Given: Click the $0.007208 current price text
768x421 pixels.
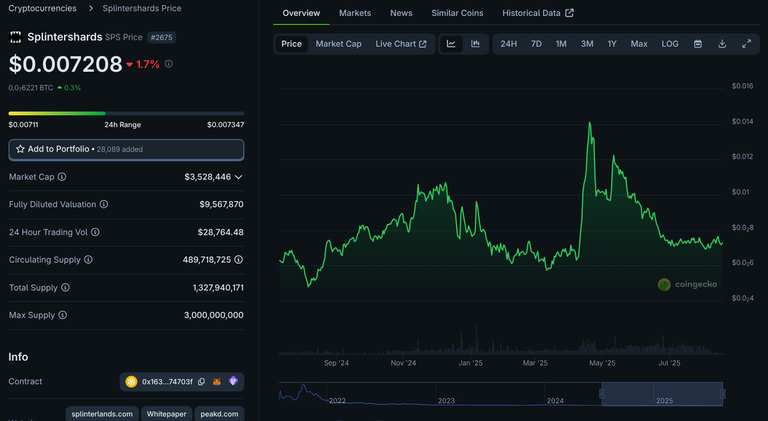Looking at the screenshot, I should pos(65,64).
